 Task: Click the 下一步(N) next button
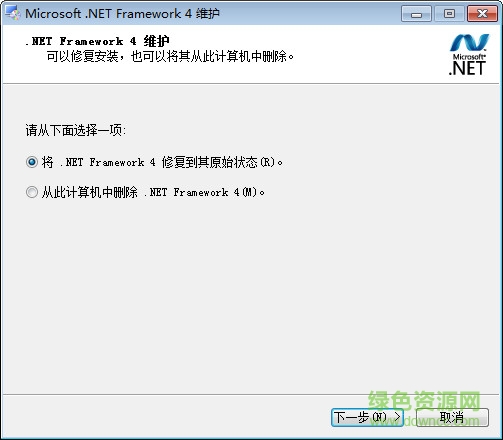click(x=367, y=417)
